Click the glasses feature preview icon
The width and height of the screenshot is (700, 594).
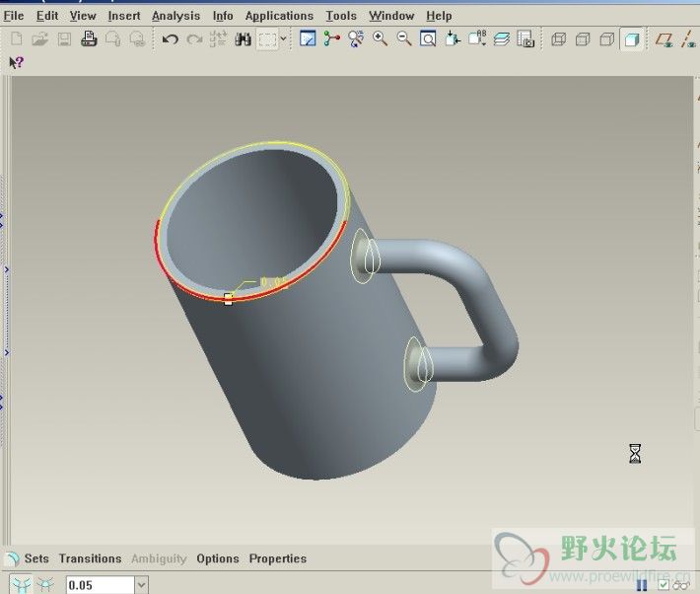(x=681, y=585)
